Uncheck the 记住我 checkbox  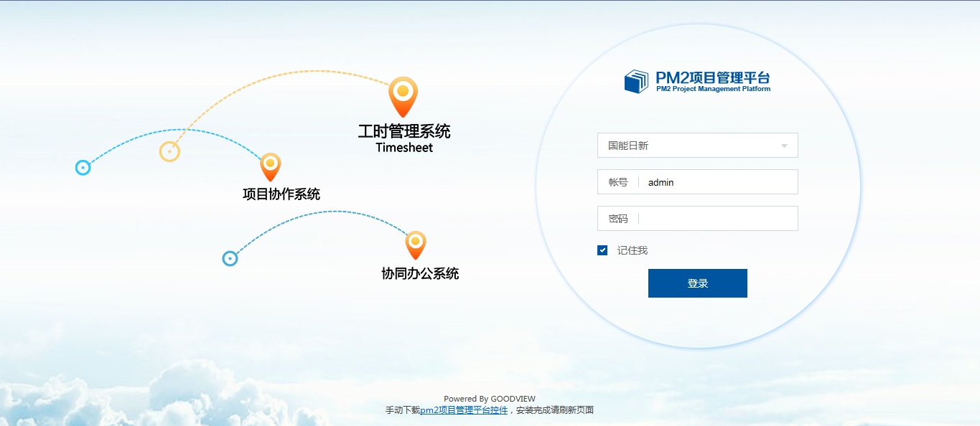pos(602,250)
